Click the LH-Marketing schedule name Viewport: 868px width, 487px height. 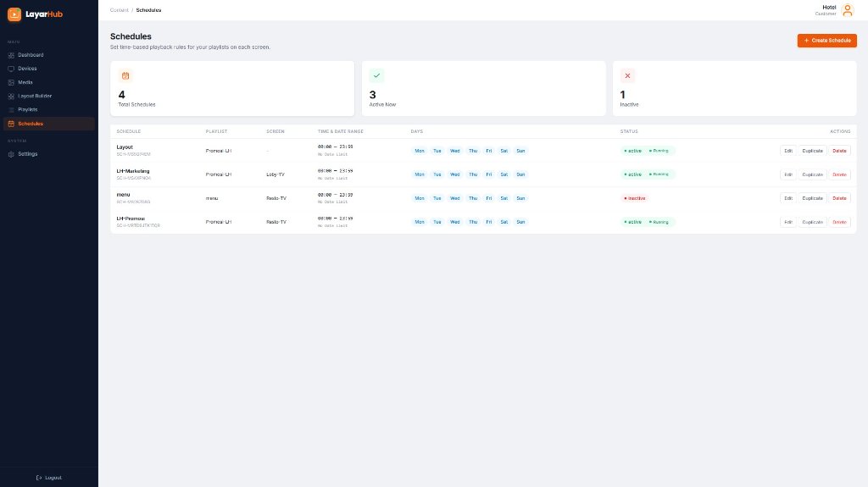[x=133, y=171]
